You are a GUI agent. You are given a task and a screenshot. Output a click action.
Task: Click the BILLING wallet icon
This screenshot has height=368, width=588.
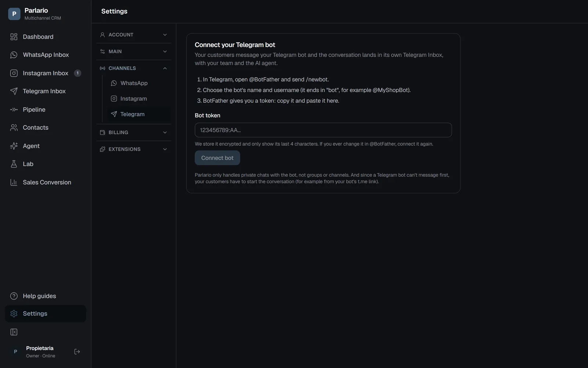coord(103,132)
